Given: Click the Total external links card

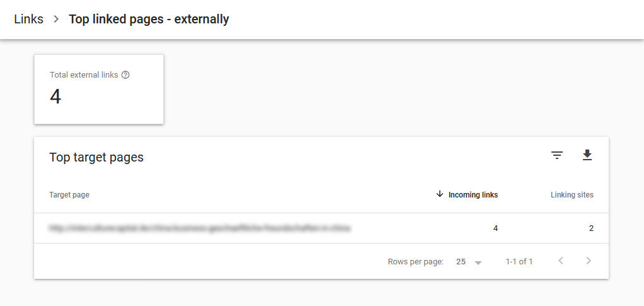Looking at the screenshot, I should [x=99, y=89].
